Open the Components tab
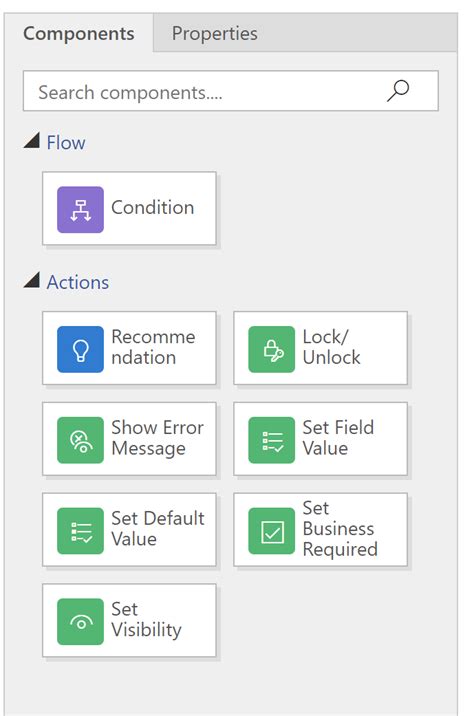 (79, 33)
